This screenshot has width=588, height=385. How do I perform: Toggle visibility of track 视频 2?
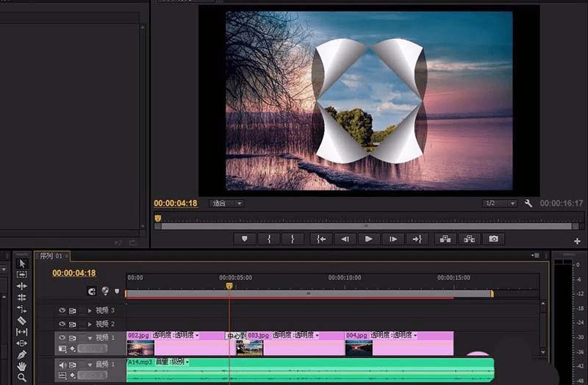coord(62,324)
